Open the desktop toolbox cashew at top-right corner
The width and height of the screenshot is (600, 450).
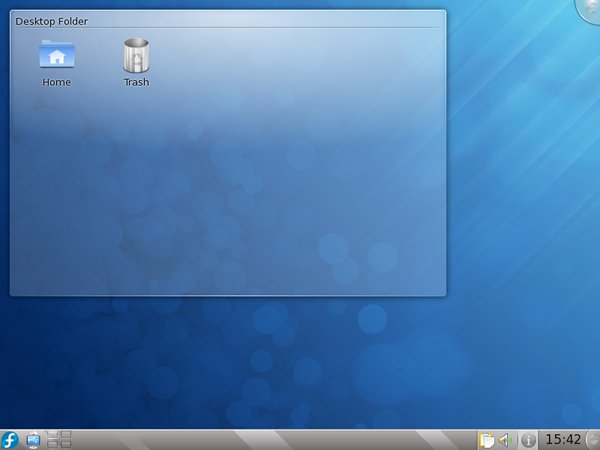[x=589, y=11]
